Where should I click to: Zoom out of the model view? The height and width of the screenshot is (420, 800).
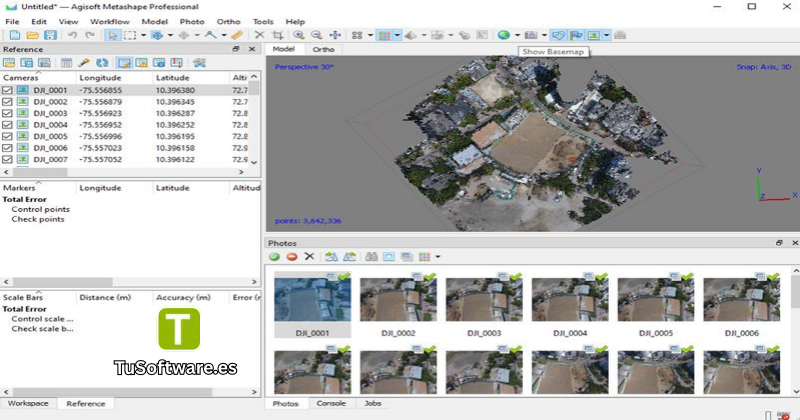point(316,35)
